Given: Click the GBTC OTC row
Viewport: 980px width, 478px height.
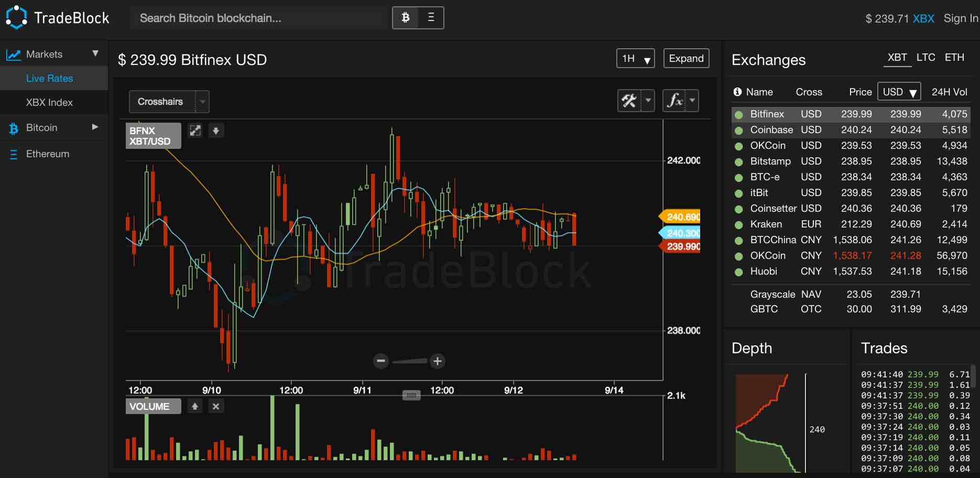Looking at the screenshot, I should coord(851,309).
